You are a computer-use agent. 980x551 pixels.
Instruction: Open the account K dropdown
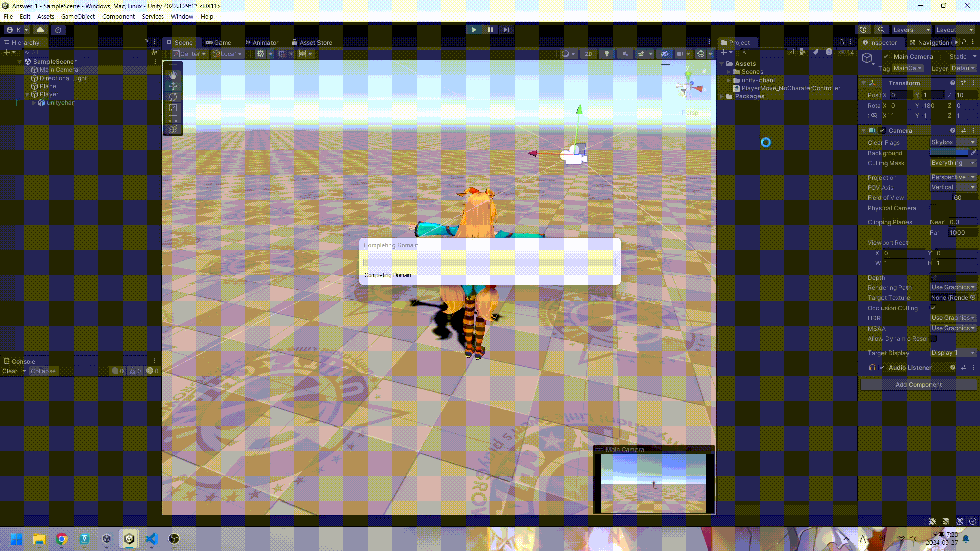point(17,30)
